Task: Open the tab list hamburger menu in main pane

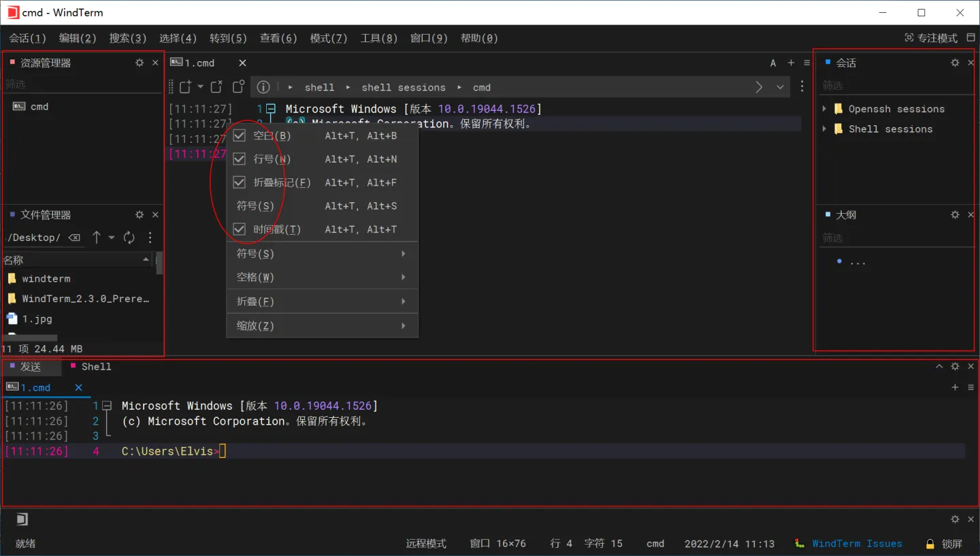Action: [x=807, y=63]
